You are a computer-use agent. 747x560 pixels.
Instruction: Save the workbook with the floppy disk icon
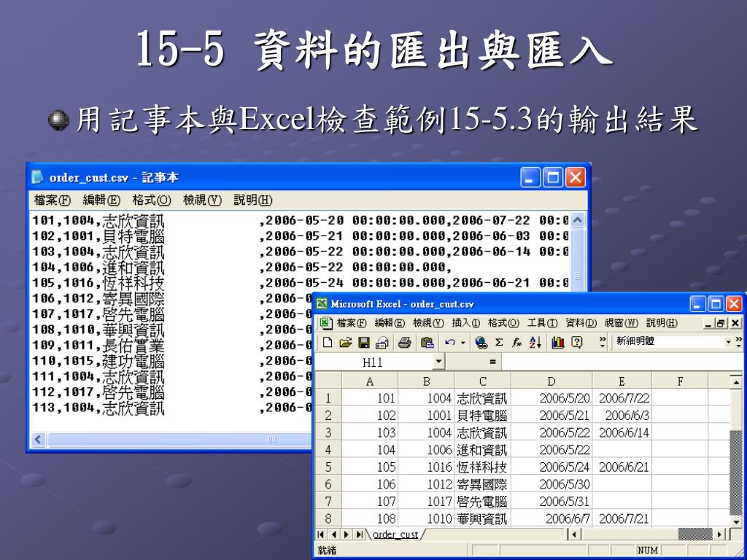364,342
